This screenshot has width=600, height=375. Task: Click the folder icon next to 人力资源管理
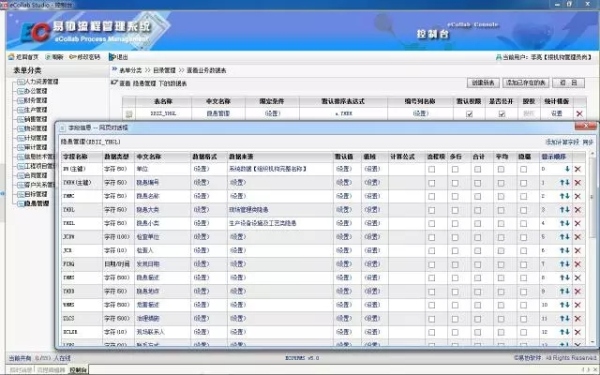coord(21,82)
